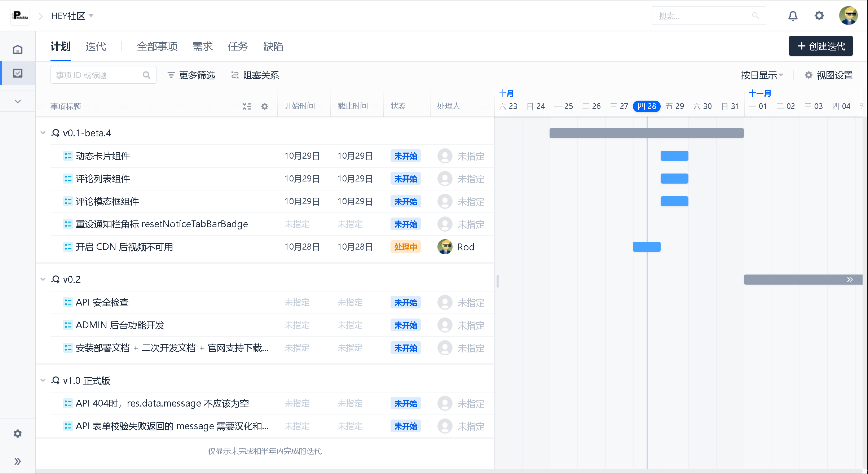Screen dimensions: 868x474
Task: Switch to the 缺陷 tab
Action: pyautogui.click(x=273, y=47)
